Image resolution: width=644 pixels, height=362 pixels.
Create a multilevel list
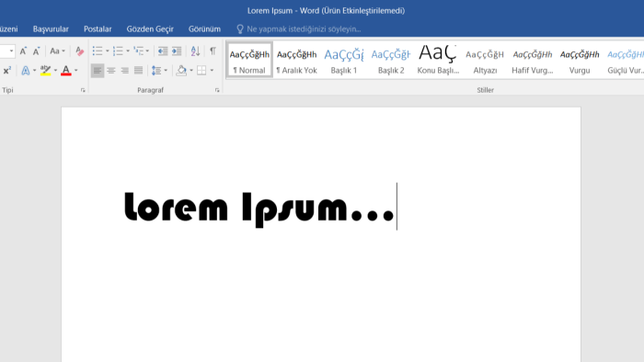[138, 51]
